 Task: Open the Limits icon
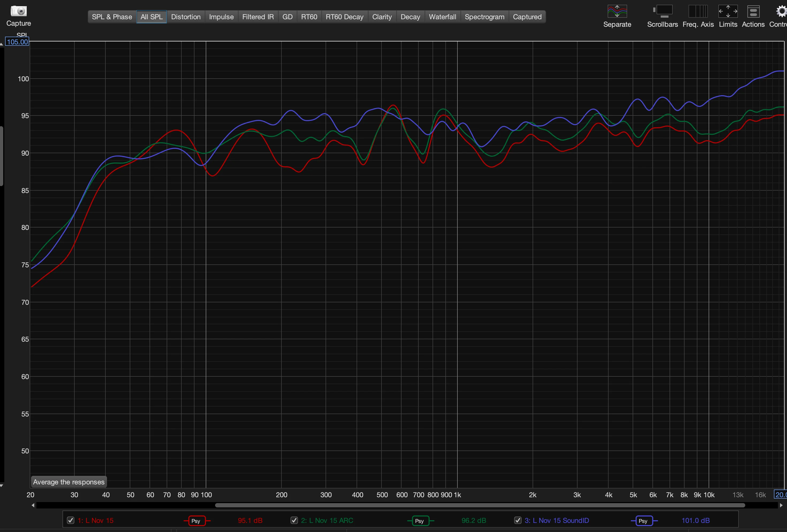pyautogui.click(x=728, y=11)
